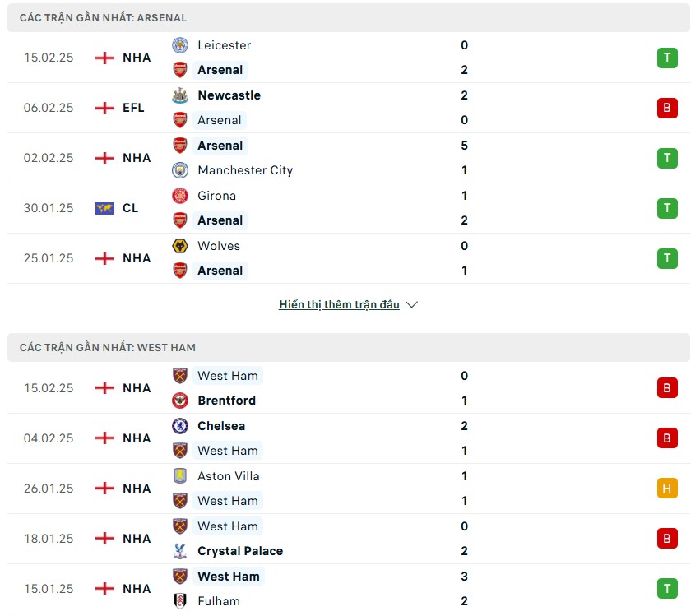Screen dimensions: 700x616
Task: Click the Wolves club crest icon
Action: (x=179, y=246)
